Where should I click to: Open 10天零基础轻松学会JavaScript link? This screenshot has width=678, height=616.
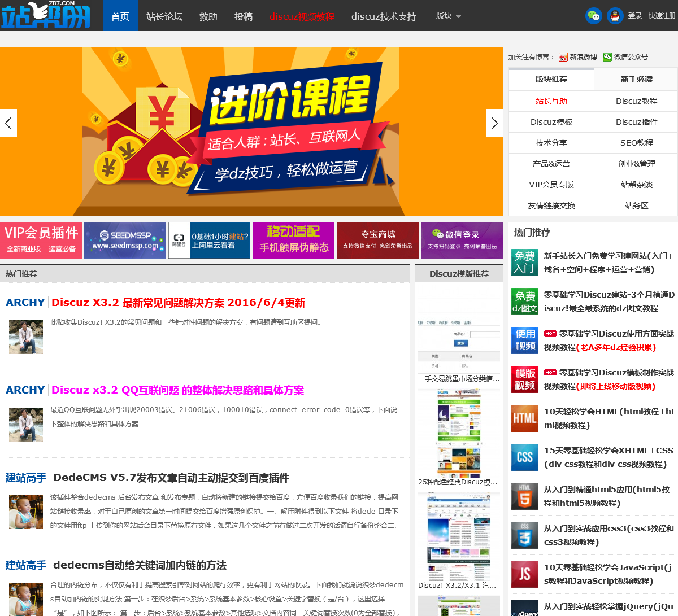pos(608,574)
